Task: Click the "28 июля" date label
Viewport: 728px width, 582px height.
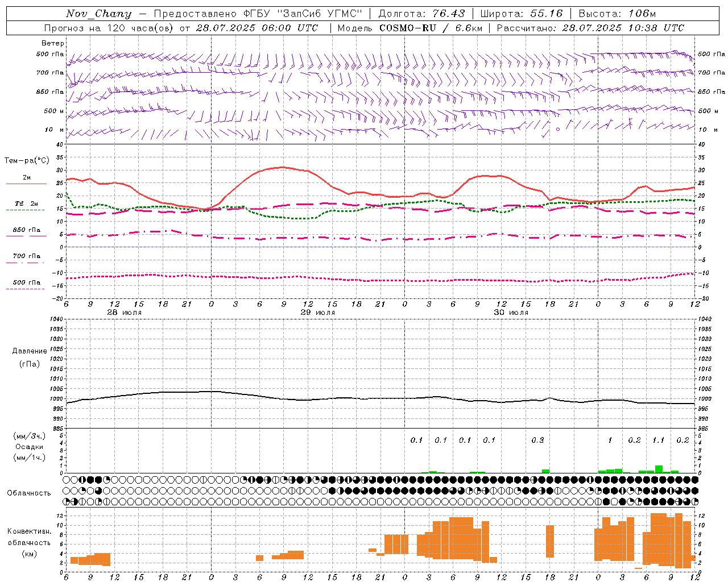Action: coord(125,313)
